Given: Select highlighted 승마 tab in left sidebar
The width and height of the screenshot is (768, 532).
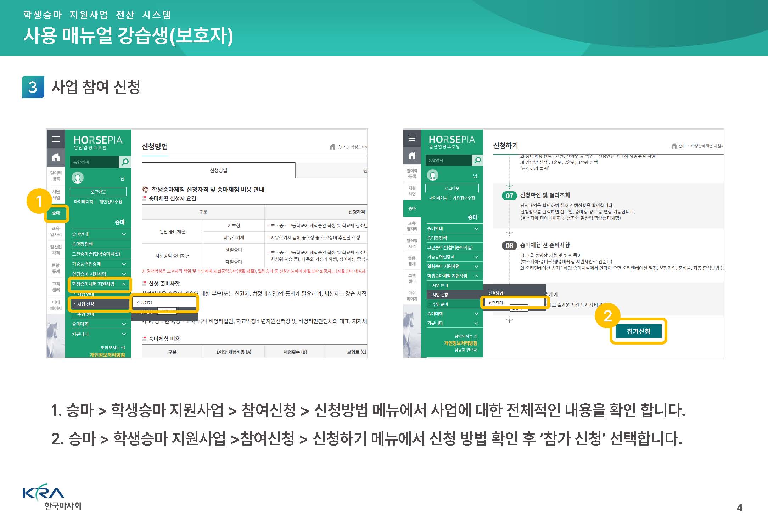Looking at the screenshot, I should point(56,213).
